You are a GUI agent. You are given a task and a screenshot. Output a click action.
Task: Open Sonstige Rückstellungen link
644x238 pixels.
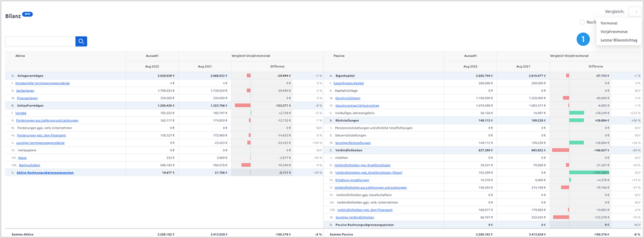point(353,143)
